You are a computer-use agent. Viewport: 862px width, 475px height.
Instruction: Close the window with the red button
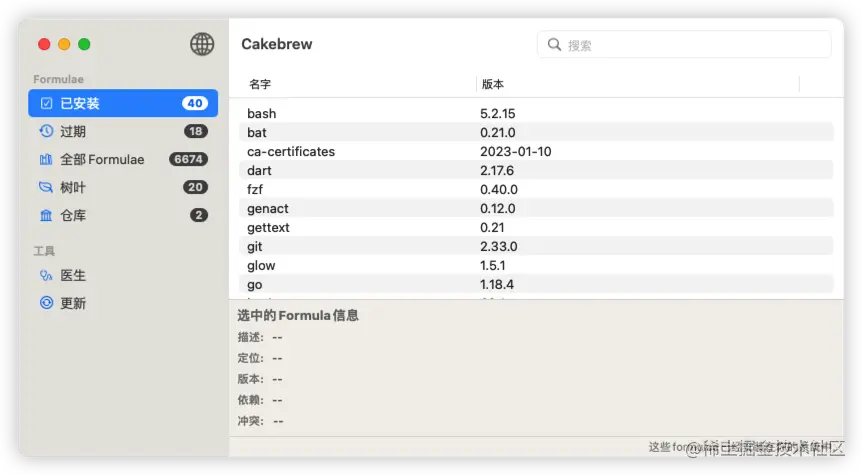[x=44, y=44]
